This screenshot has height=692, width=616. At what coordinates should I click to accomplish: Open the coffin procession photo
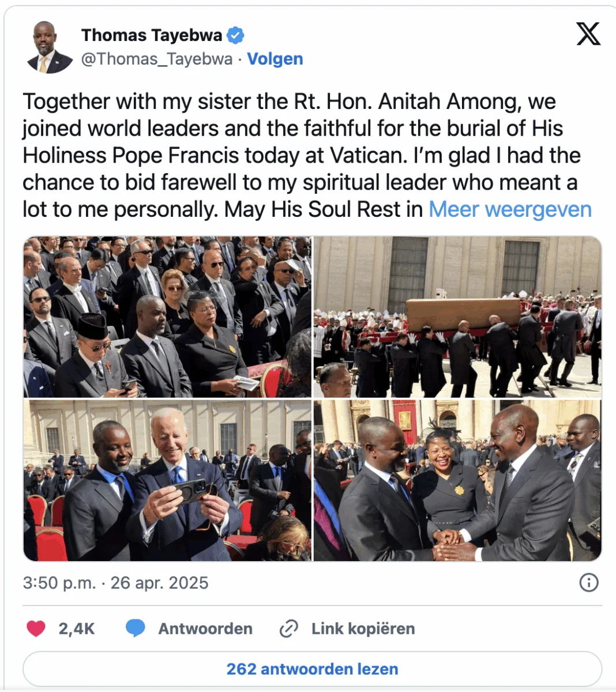pos(458,317)
